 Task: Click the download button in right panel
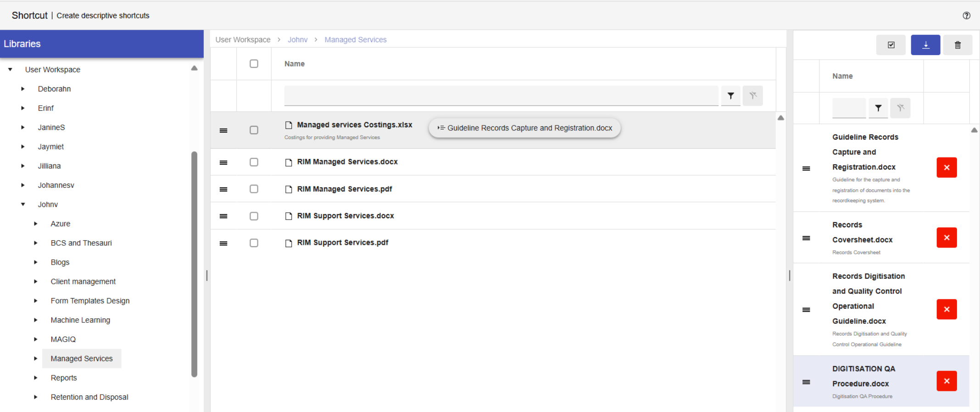925,45
